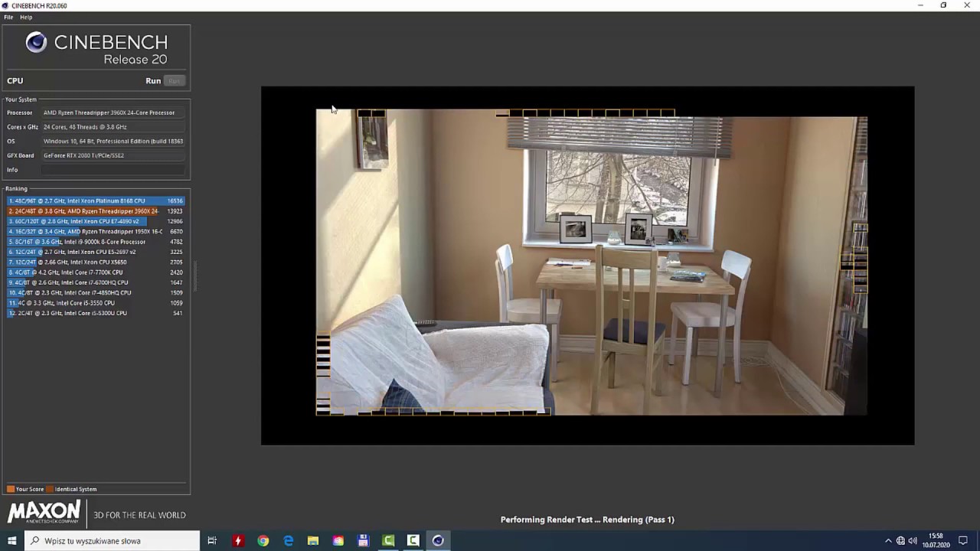Click the Cores x GHz value field
The width and height of the screenshot is (980, 551).
[x=113, y=127]
